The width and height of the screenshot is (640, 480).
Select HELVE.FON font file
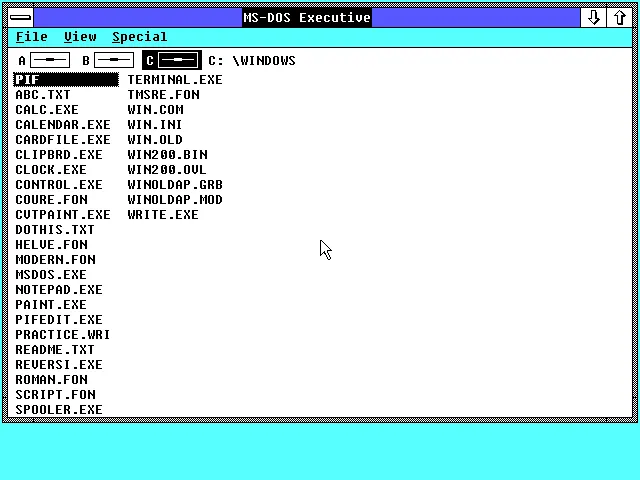(51, 244)
